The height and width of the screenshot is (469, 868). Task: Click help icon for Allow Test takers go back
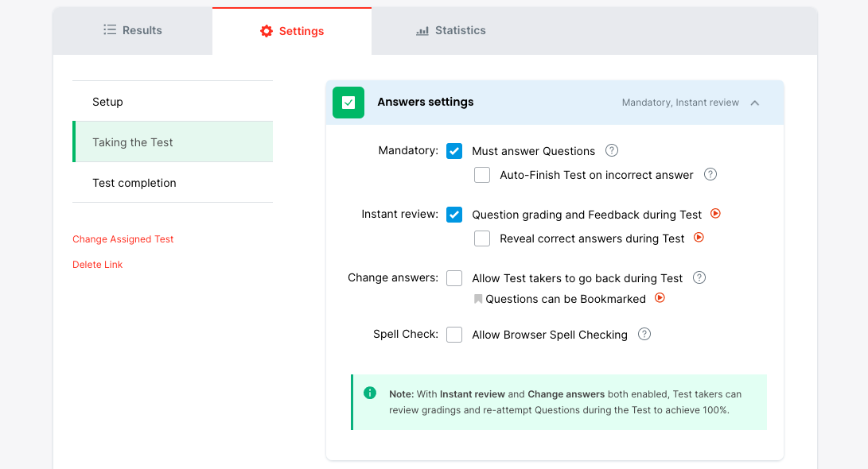[699, 277]
